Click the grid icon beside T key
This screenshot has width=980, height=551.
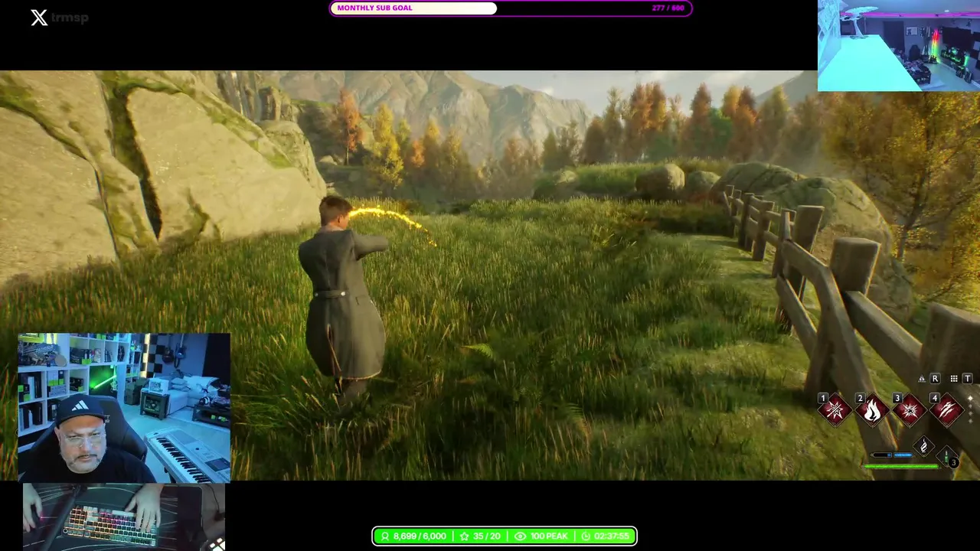click(x=954, y=379)
